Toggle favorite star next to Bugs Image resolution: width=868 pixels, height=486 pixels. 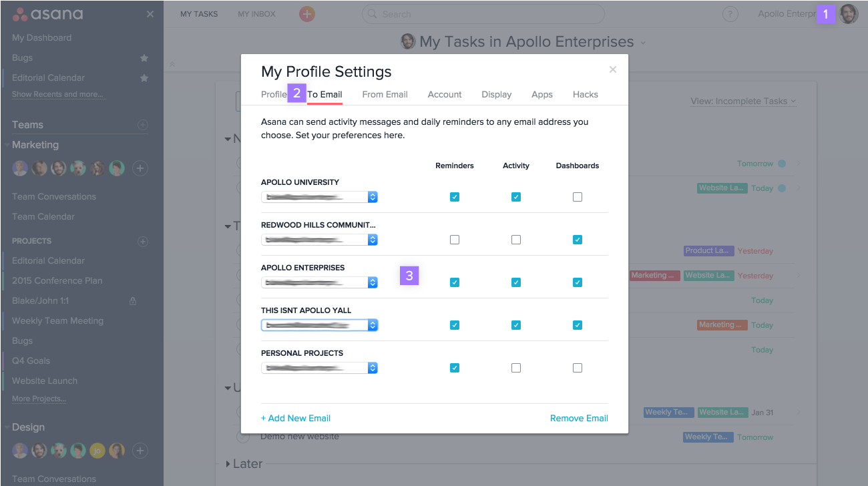click(x=144, y=58)
